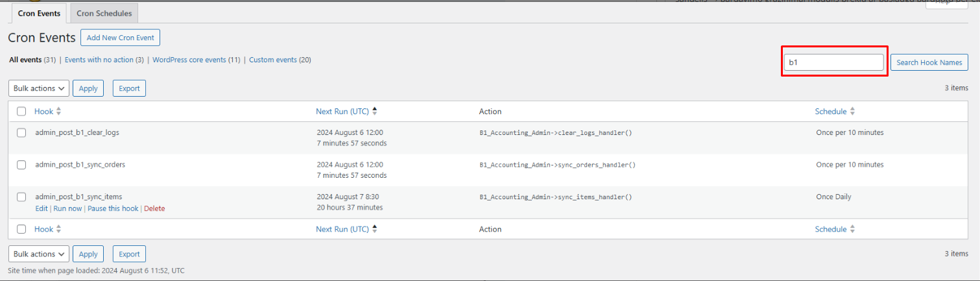Click sort arrows beside top Schedule header
980x281 pixels.
click(852, 112)
